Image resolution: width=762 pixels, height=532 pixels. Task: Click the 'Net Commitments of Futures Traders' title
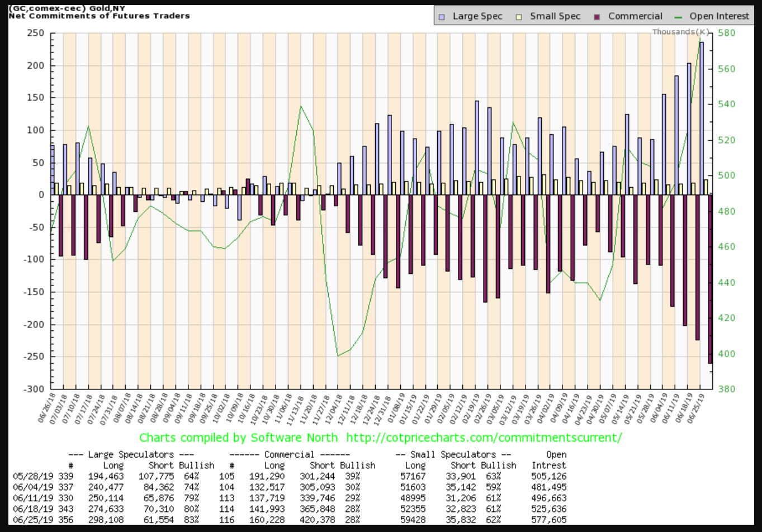coord(99,16)
